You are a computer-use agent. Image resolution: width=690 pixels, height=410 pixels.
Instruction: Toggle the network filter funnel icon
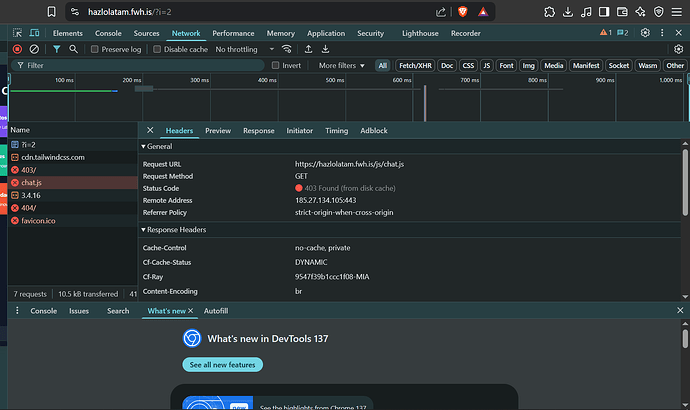[56, 49]
